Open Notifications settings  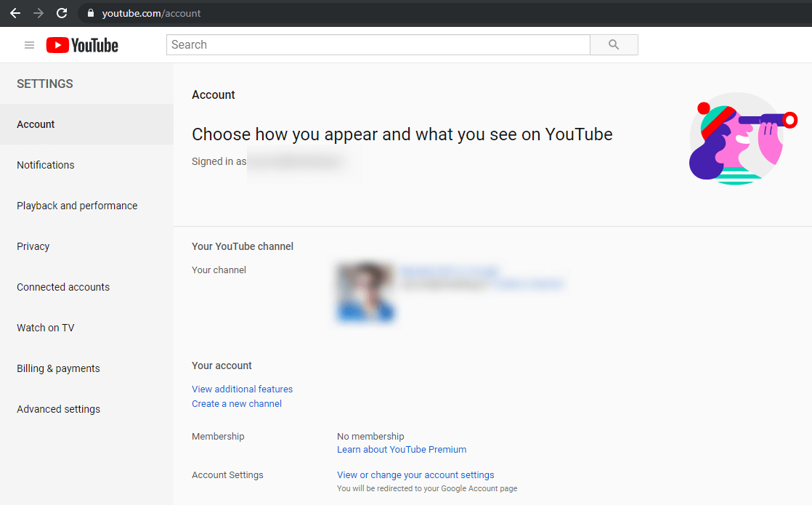[86, 165]
